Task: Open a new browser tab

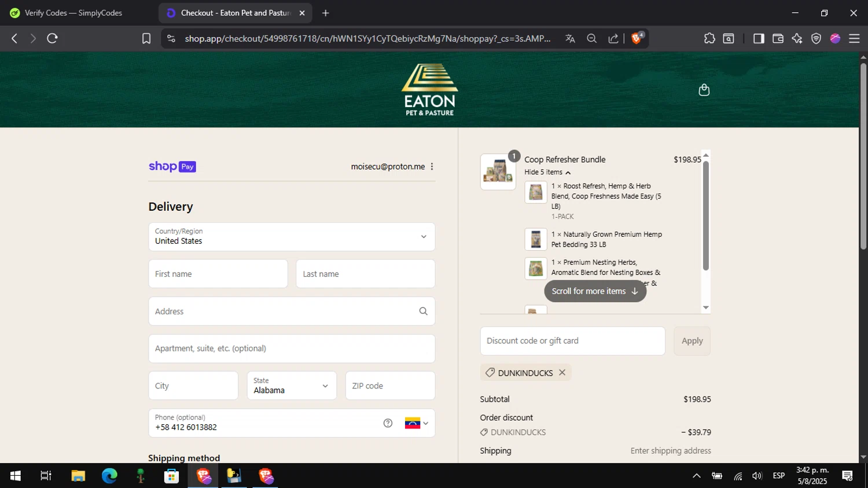Action: point(326,13)
